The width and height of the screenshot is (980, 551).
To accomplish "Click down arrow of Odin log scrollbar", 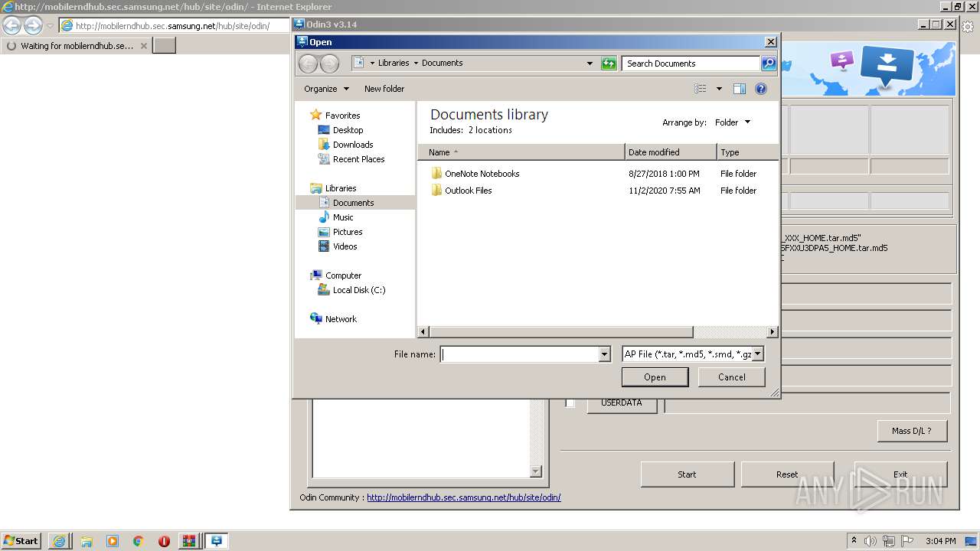I will pyautogui.click(x=536, y=472).
